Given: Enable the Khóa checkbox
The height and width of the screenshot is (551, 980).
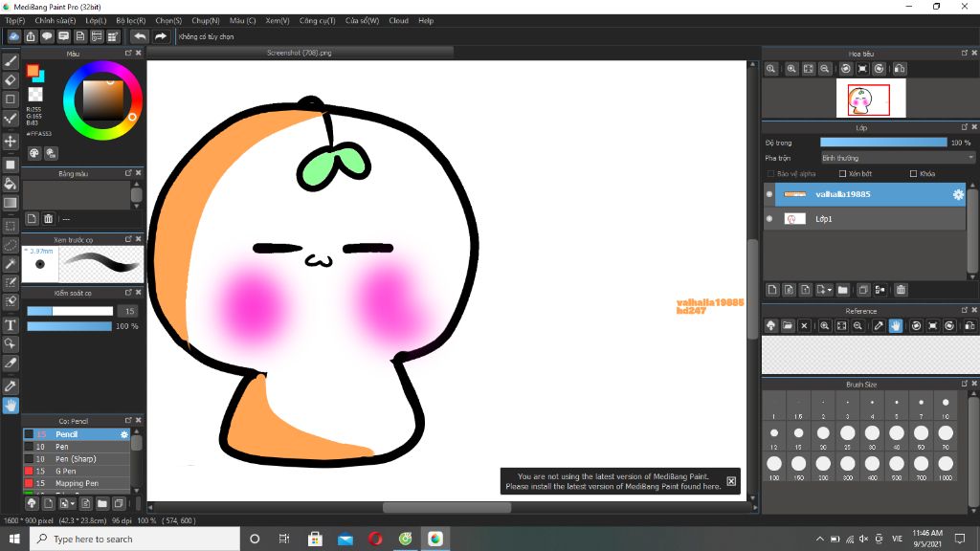Looking at the screenshot, I should (x=912, y=174).
